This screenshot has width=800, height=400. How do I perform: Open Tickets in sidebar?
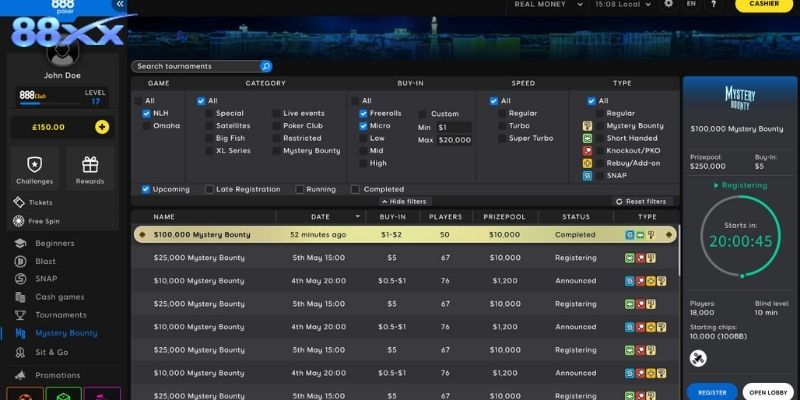click(34, 203)
